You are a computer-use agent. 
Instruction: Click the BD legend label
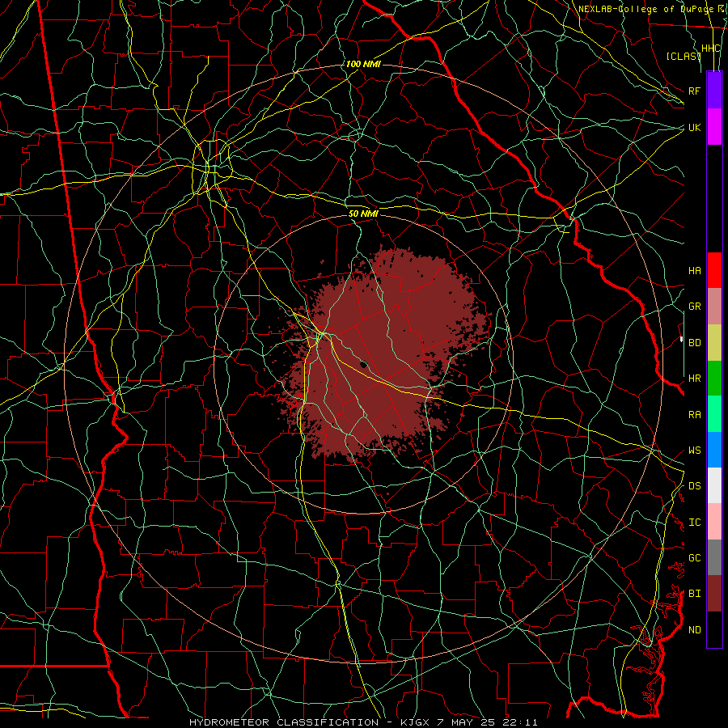[x=694, y=343]
